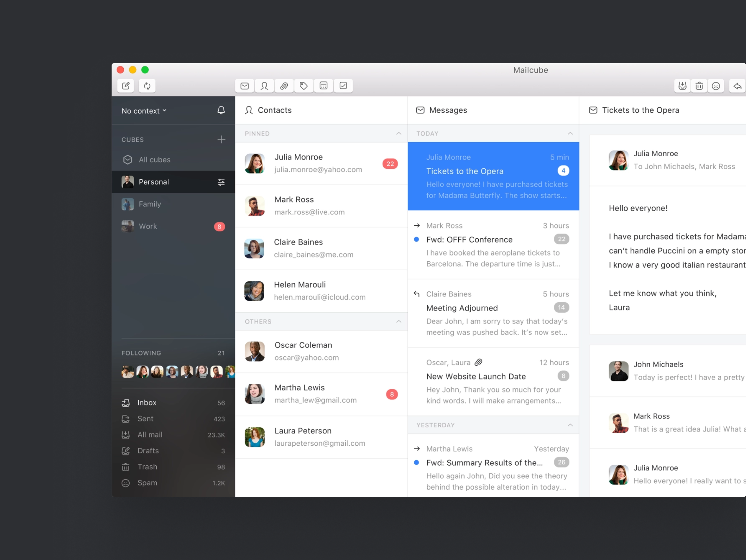Click the compose new message icon

click(125, 86)
